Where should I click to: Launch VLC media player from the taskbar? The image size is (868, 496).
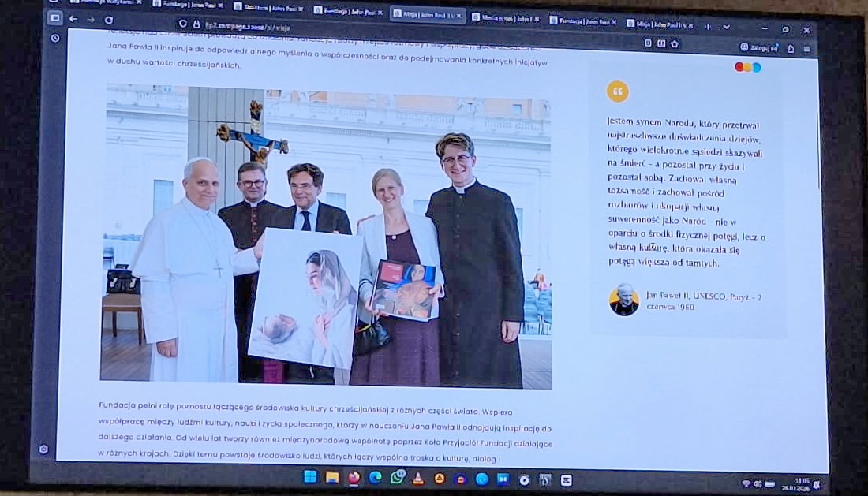click(418, 478)
